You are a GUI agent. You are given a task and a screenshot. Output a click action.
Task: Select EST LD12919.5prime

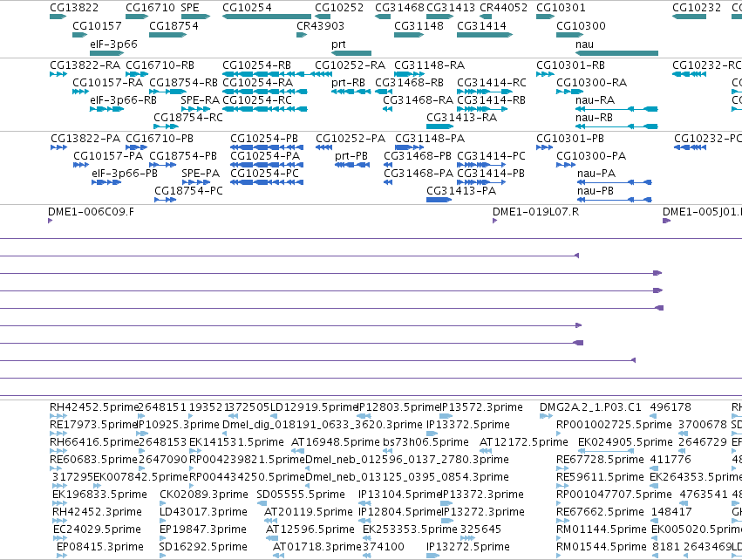point(273,416)
